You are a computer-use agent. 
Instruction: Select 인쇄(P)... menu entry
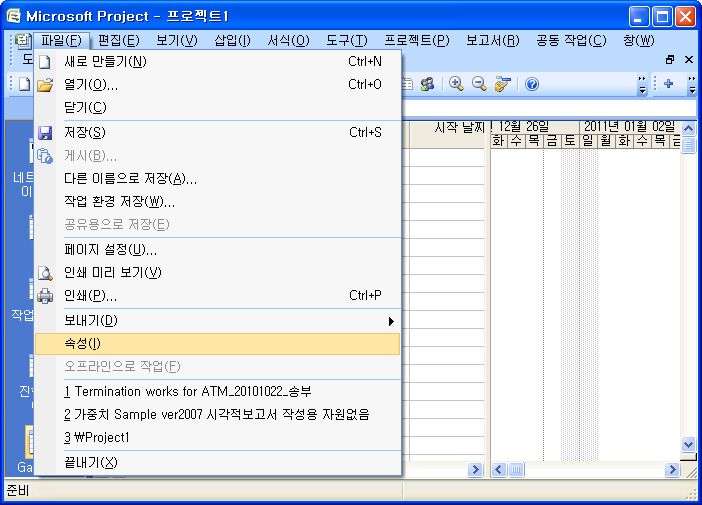(218, 295)
